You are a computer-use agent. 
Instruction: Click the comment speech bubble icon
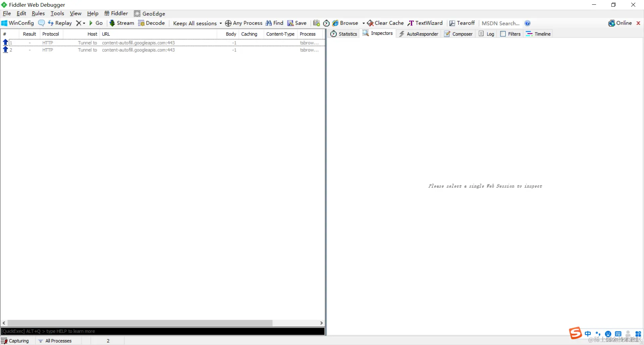(x=41, y=23)
